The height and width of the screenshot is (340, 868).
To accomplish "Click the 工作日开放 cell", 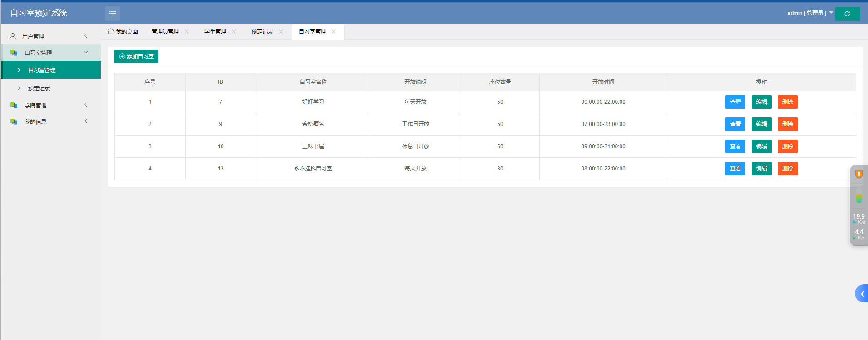I will pos(415,124).
